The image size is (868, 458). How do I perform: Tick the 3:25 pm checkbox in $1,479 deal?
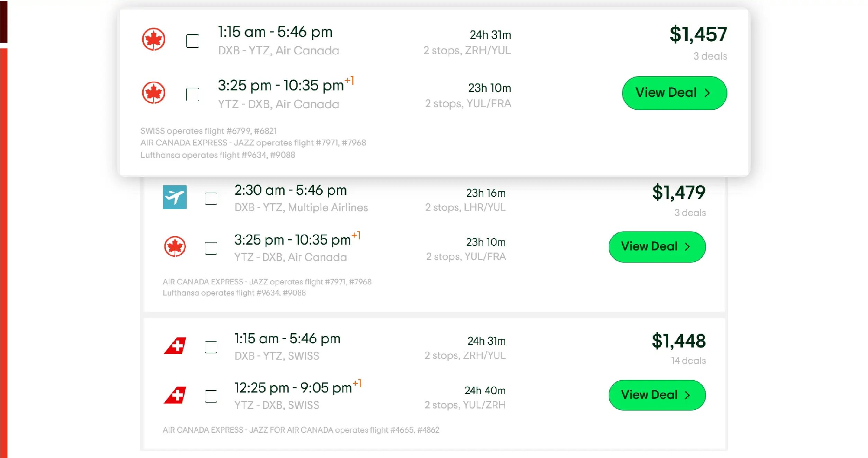pos(211,248)
